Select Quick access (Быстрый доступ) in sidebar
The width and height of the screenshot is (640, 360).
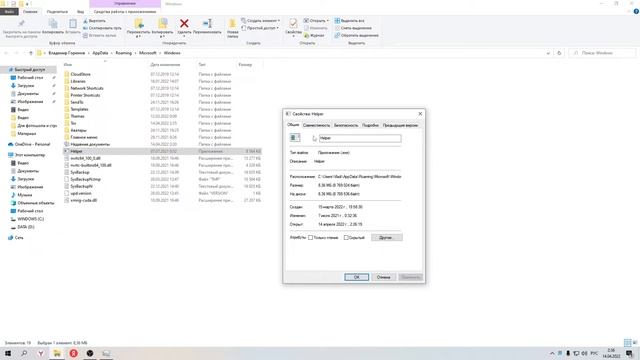29,70
